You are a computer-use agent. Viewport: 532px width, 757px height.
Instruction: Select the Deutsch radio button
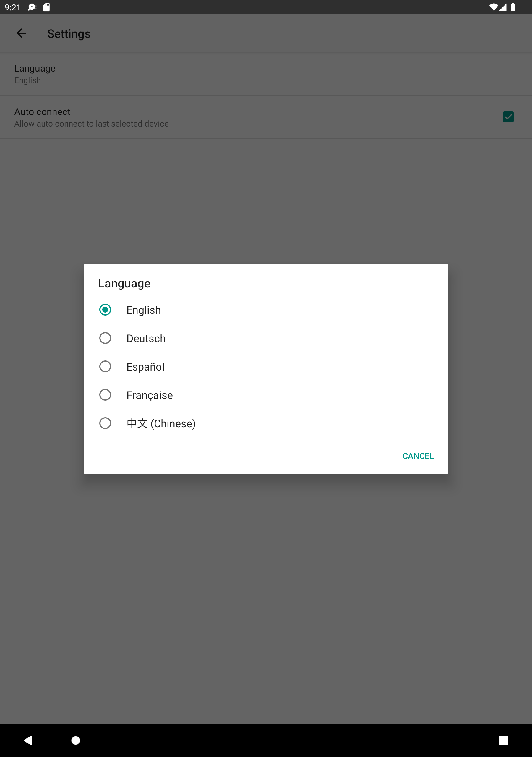click(105, 338)
